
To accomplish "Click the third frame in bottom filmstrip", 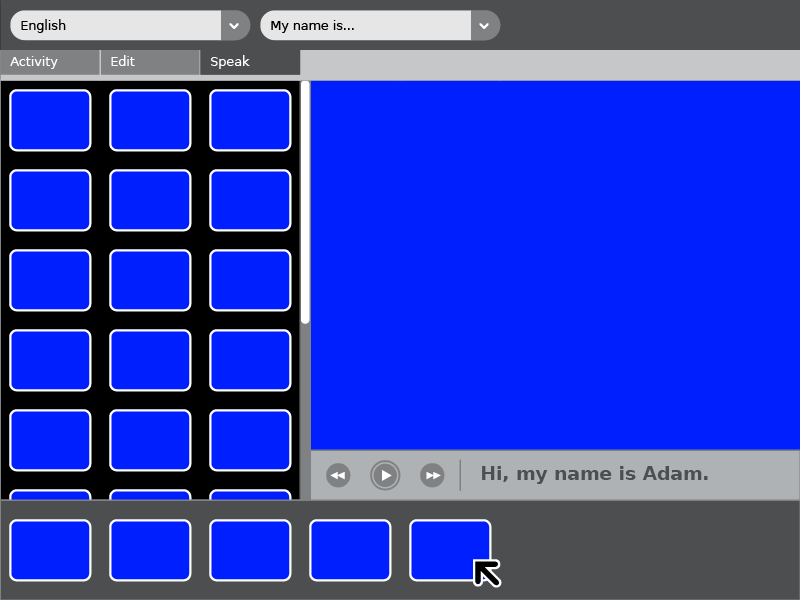I will [250, 550].
